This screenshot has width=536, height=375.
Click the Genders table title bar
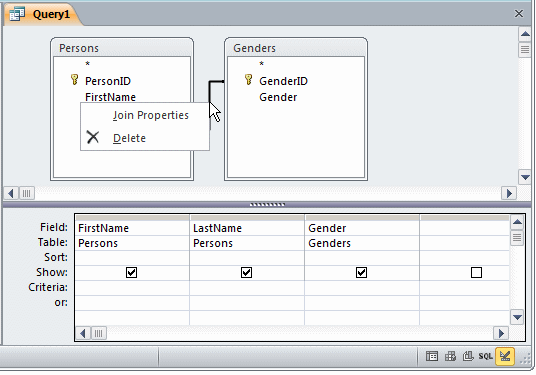296,48
